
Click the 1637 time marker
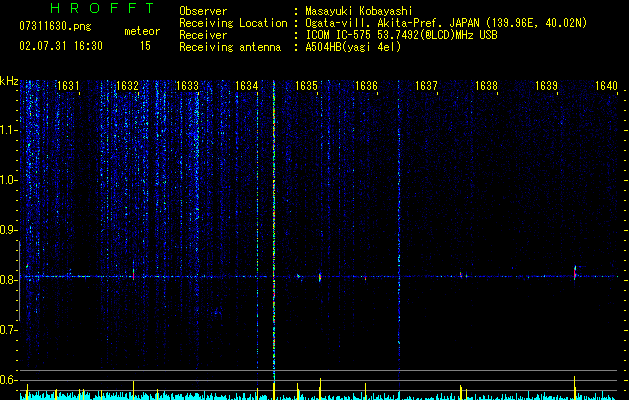[x=426, y=86]
